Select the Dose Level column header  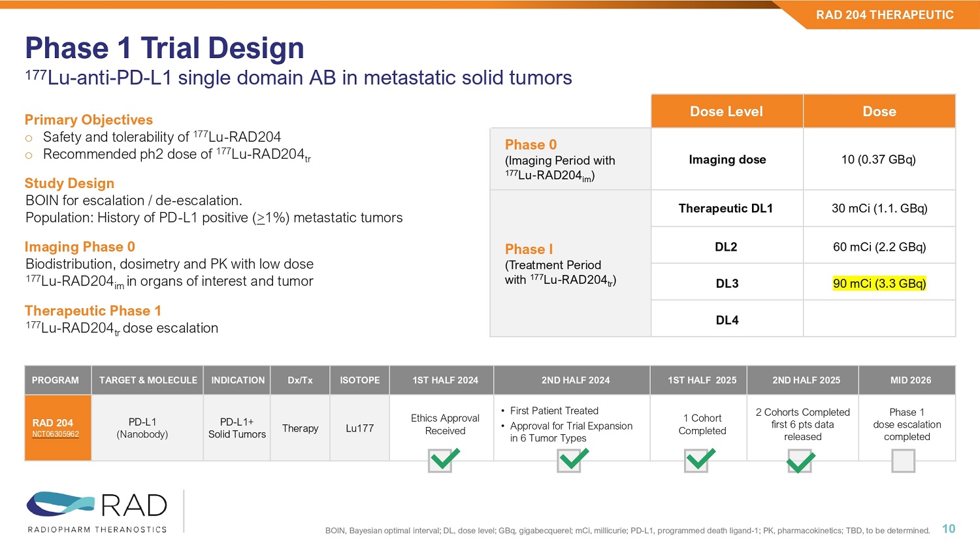click(x=727, y=112)
